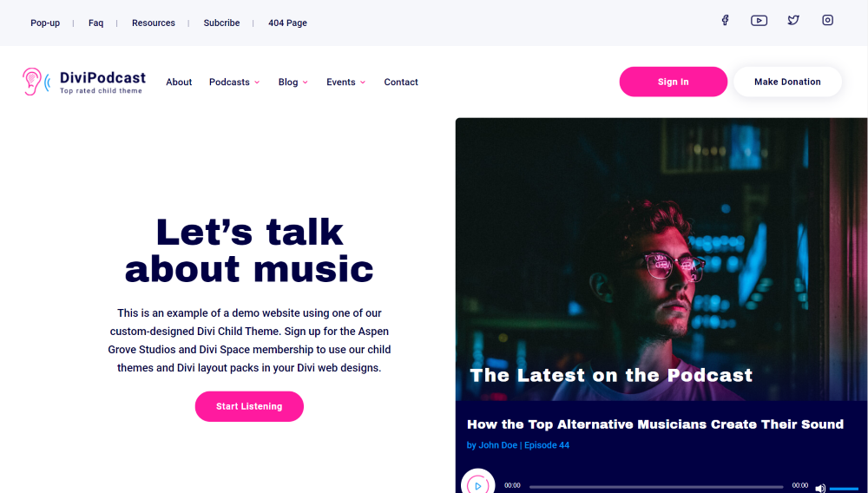
Task: Open the 404 Page link
Action: (x=287, y=23)
